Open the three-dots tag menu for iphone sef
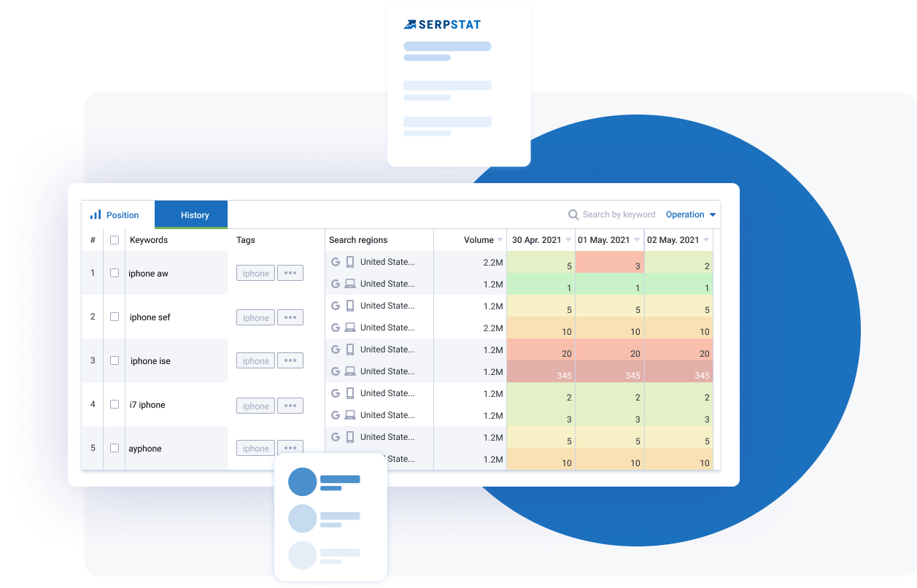917x588 pixels. [x=290, y=317]
